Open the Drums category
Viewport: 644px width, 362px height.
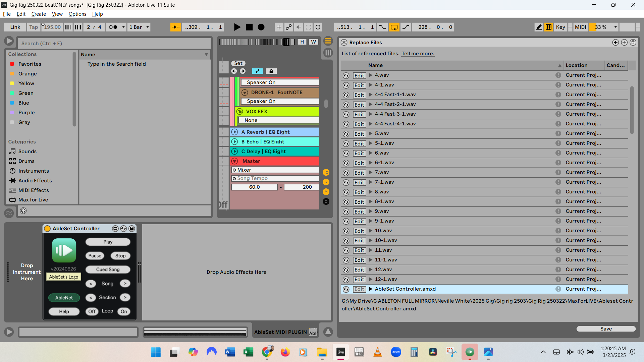[x=26, y=161]
